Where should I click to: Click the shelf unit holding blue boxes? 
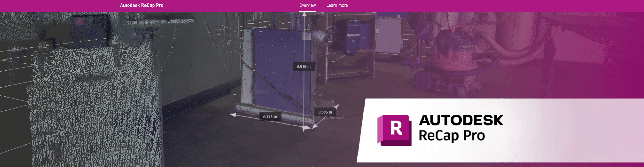(x=352, y=47)
